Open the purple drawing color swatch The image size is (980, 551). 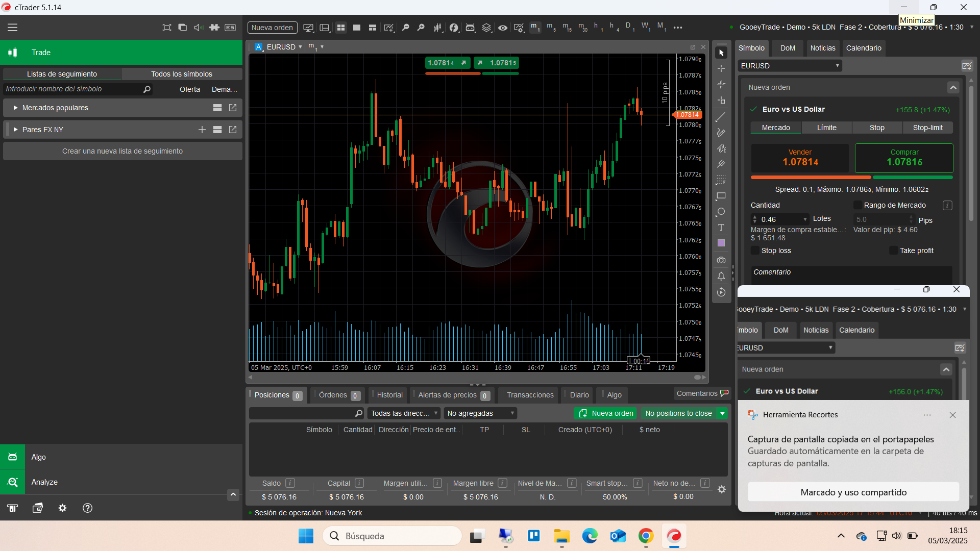[x=721, y=243]
